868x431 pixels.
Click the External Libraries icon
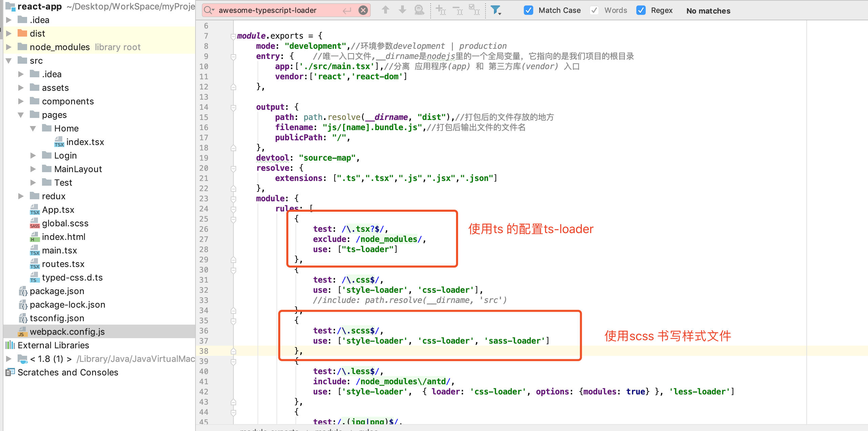(x=10, y=345)
